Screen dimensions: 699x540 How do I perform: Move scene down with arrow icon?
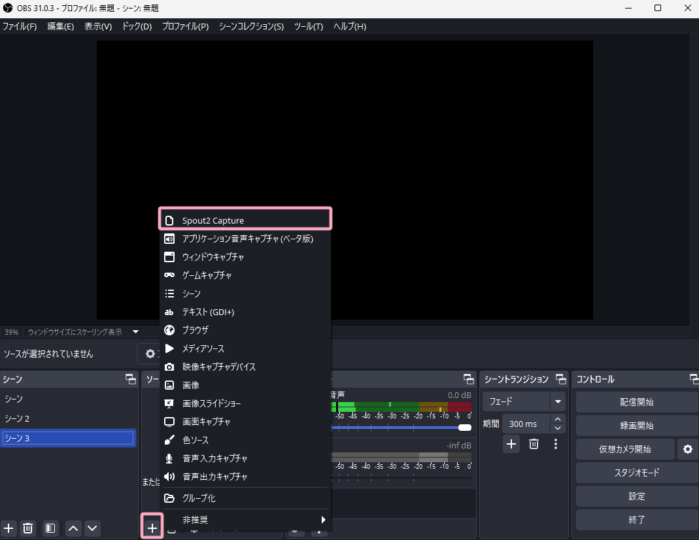tap(92, 528)
